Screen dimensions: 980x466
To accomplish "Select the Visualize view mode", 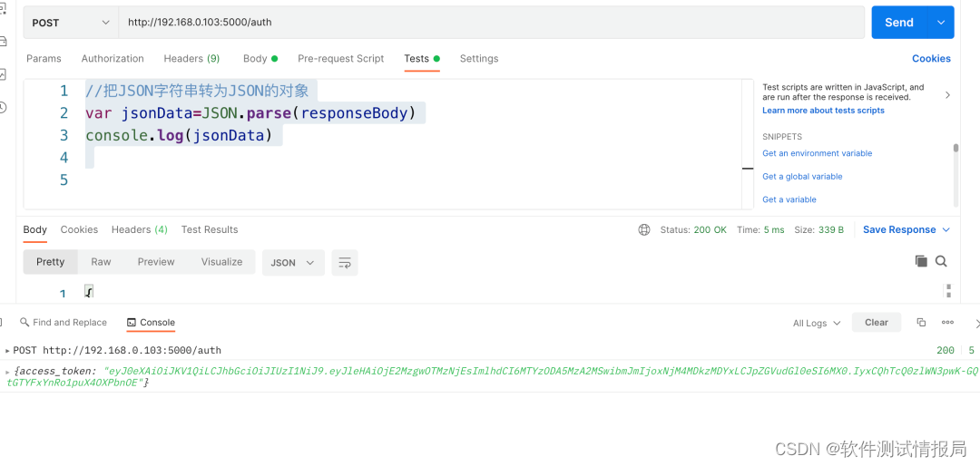I will (x=222, y=262).
